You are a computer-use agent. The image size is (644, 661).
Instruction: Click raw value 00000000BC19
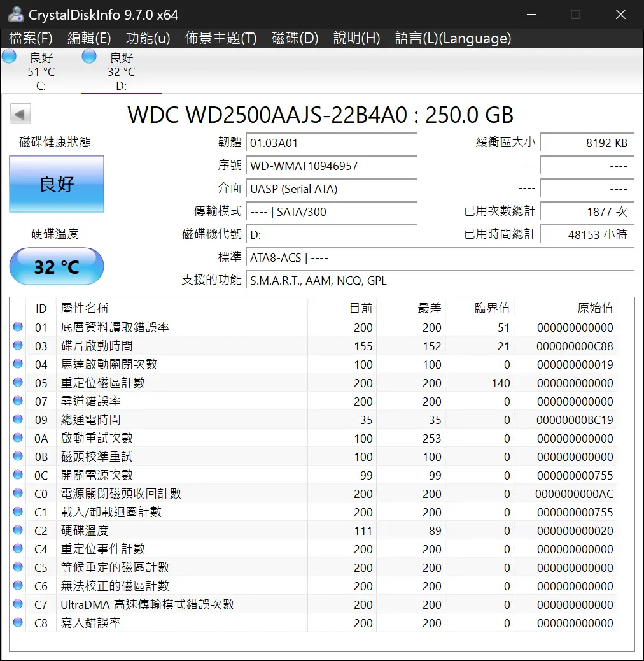pos(575,420)
